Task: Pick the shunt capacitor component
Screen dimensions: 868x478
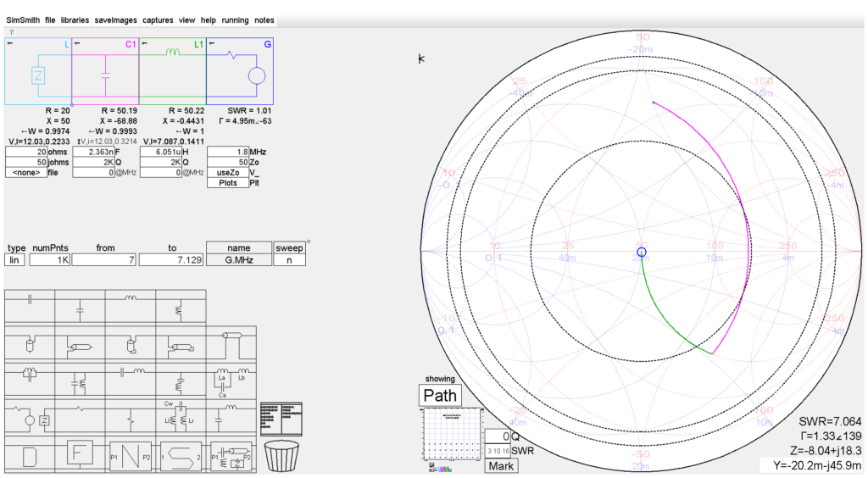Action: point(81,308)
